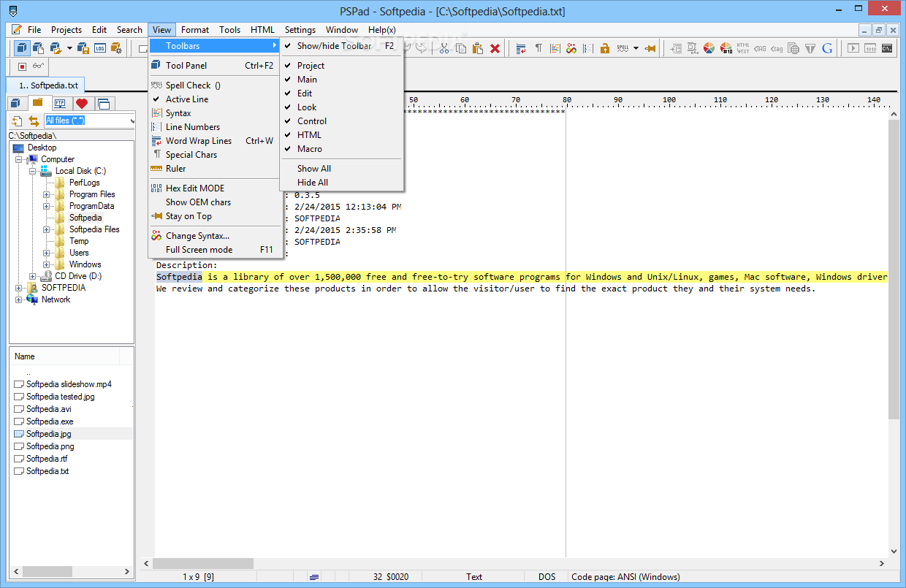Click the 1010 hex toolbar icon
This screenshot has width=906, height=588.
[870, 48]
